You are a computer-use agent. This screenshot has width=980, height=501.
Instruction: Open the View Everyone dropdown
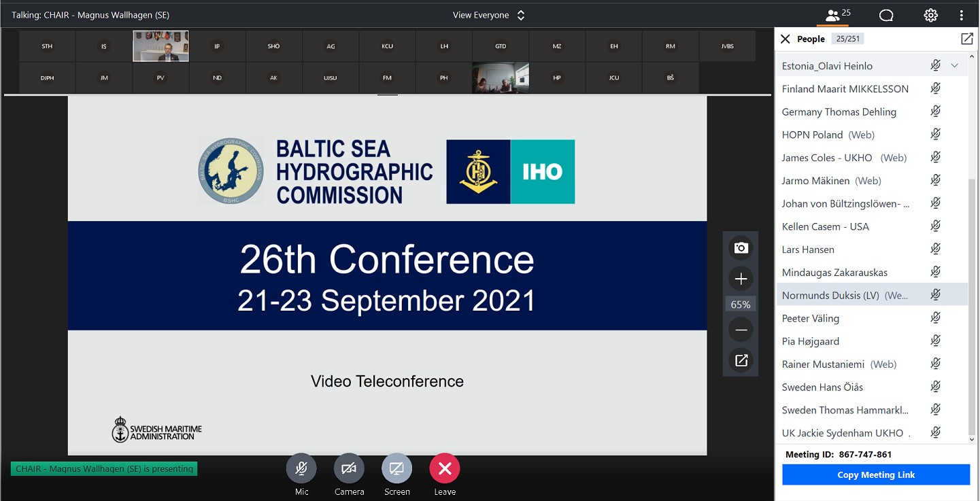(489, 15)
